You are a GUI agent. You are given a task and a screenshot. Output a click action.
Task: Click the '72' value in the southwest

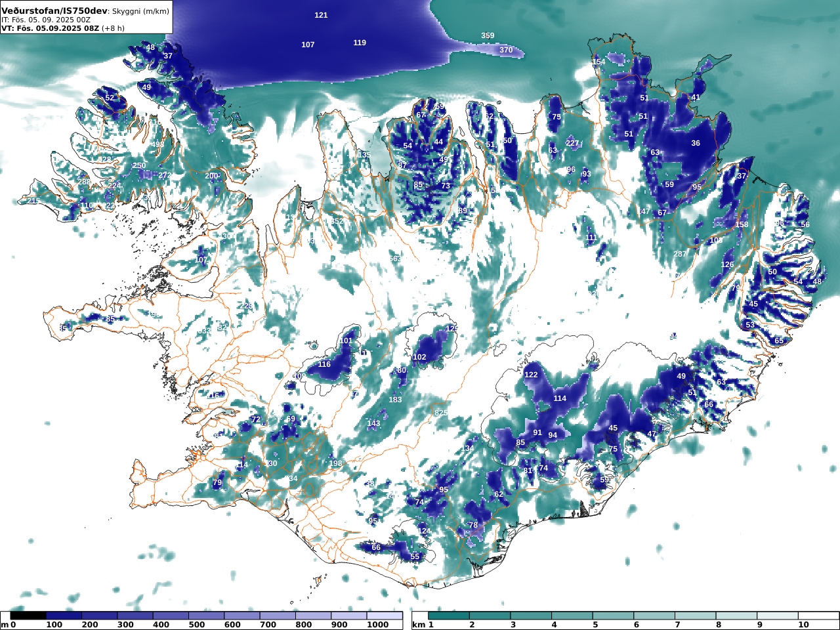coord(256,419)
